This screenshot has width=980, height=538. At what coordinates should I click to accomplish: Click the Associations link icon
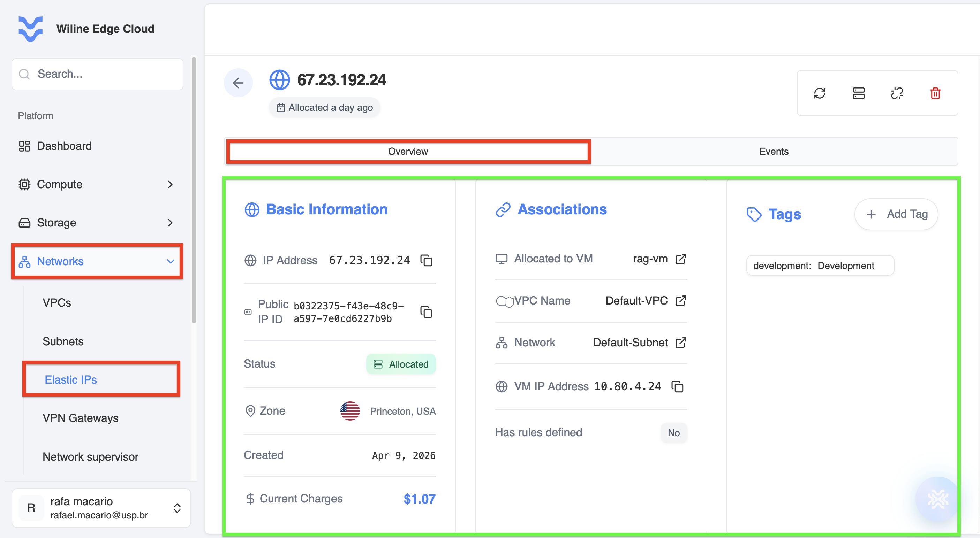(x=503, y=210)
